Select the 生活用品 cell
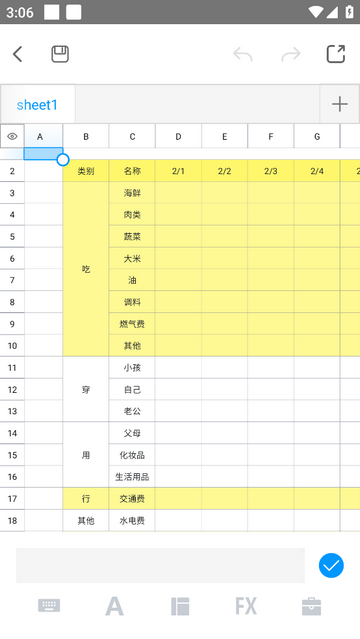360x639 pixels. coord(132,477)
